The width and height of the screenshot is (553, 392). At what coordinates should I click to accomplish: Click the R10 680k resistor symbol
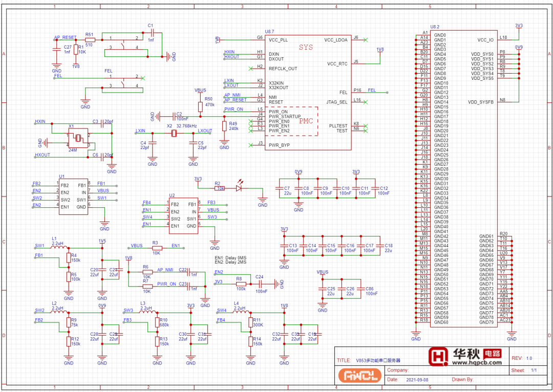(x=157, y=322)
